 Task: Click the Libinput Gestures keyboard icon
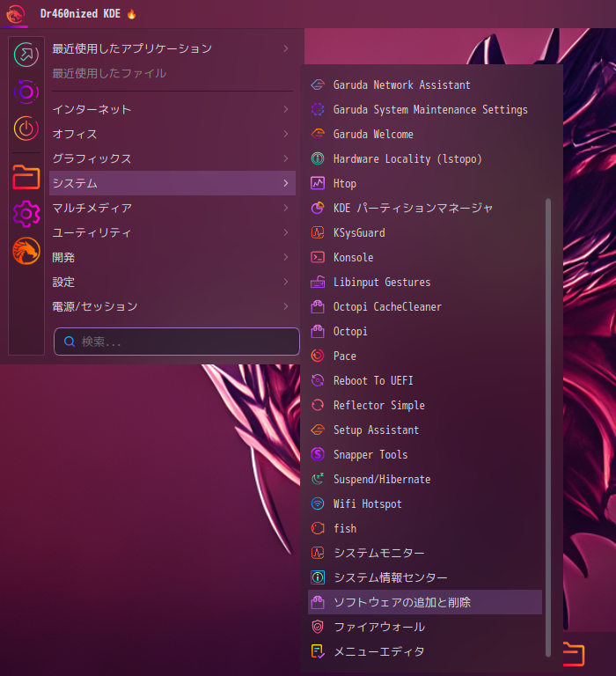tap(318, 282)
